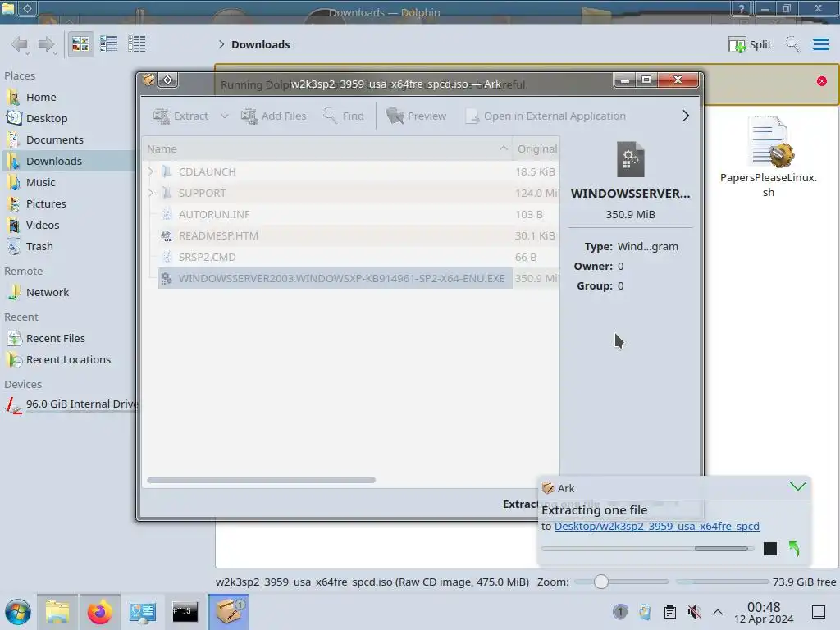Image resolution: width=840 pixels, height=630 pixels.
Task: Select SRSP2.CMD file
Action: tap(351, 258)
